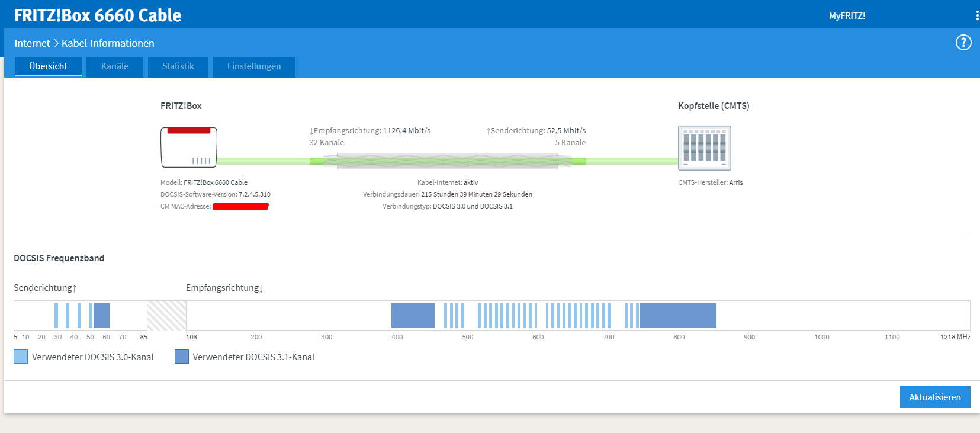Click the large DOCSIS 3.1 block near 800 MHz
980x433 pixels.
pos(678,316)
